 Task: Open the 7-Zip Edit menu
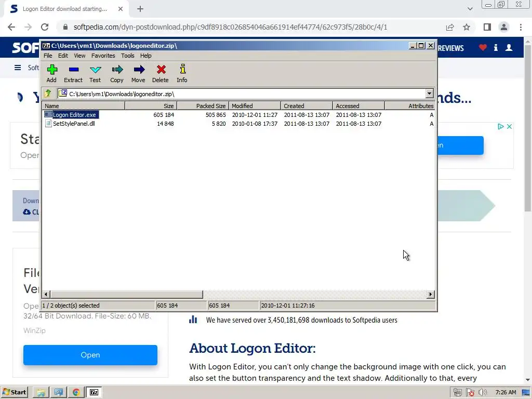[x=63, y=56]
